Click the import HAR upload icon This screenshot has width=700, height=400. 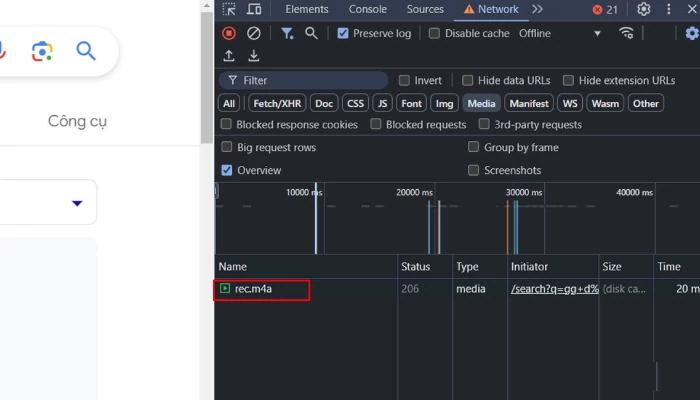pyautogui.click(x=229, y=56)
